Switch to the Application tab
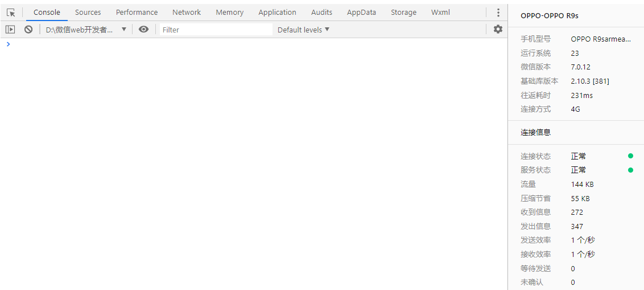The width and height of the screenshot is (644, 290). [x=277, y=13]
